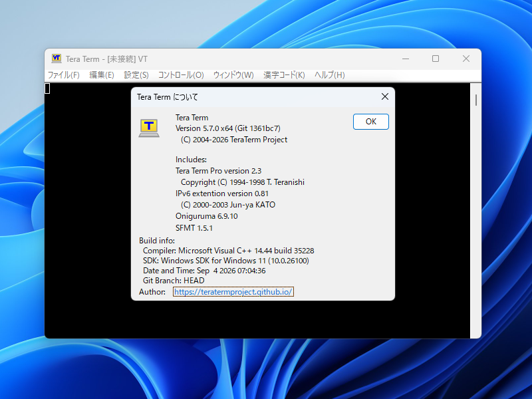Click the Tera Term laptop icon in dialog

click(x=149, y=128)
